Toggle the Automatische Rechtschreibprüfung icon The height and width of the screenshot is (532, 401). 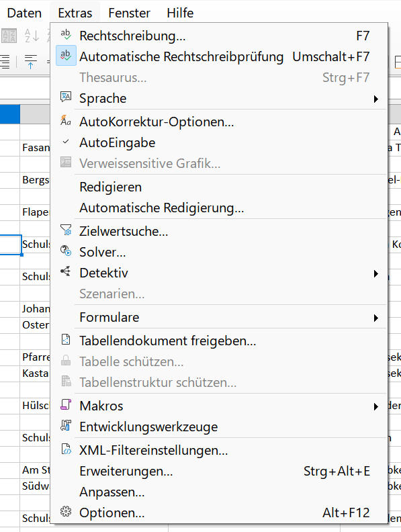coord(66,55)
